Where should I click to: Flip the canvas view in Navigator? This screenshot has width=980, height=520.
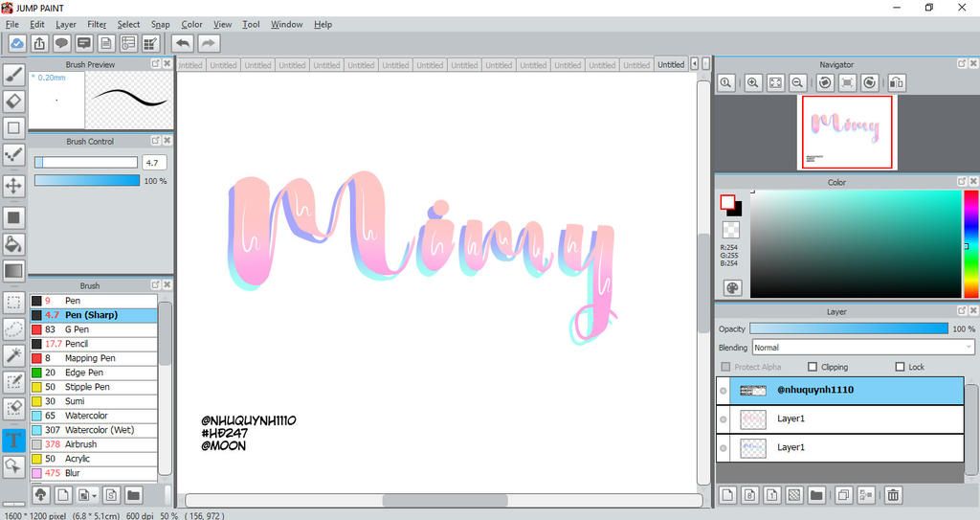[x=896, y=82]
